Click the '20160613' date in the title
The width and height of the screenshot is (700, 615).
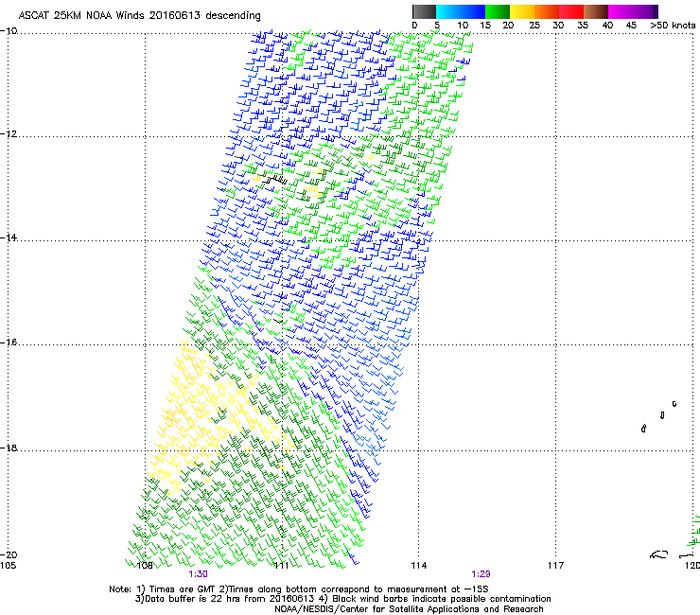coord(175,15)
